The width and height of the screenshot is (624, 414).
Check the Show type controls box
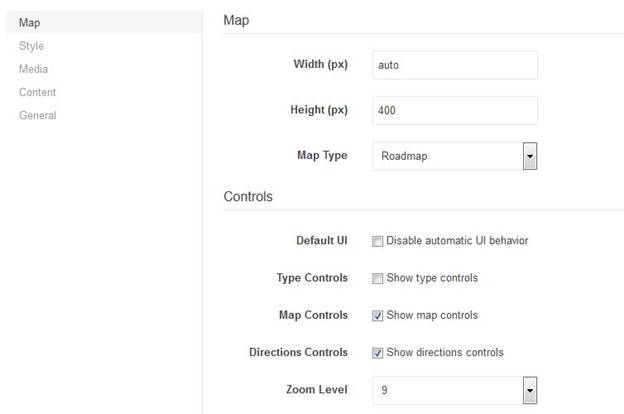pos(377,278)
